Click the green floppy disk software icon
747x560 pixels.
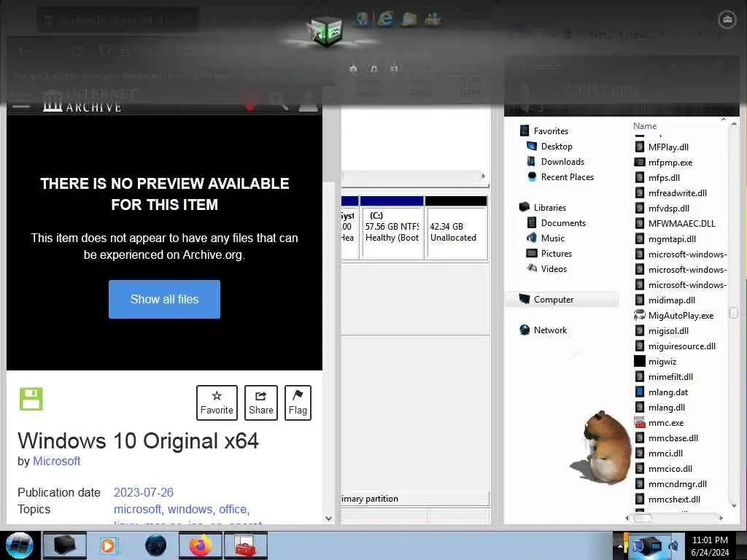31,399
